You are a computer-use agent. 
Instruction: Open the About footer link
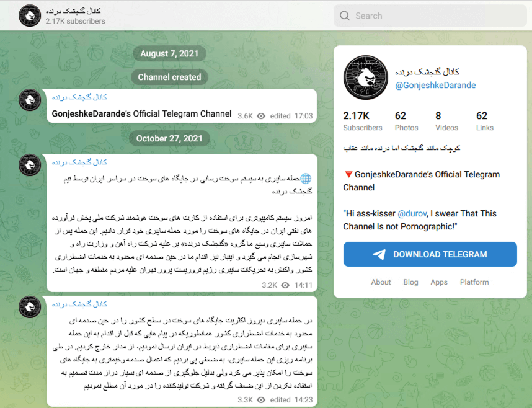click(381, 282)
